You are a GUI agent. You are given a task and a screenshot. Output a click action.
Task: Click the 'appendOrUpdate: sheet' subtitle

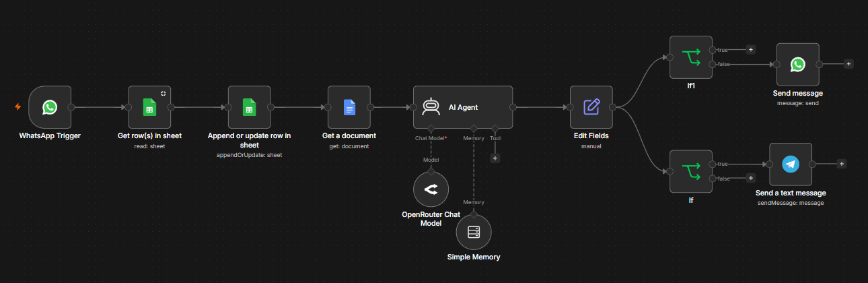pos(249,154)
